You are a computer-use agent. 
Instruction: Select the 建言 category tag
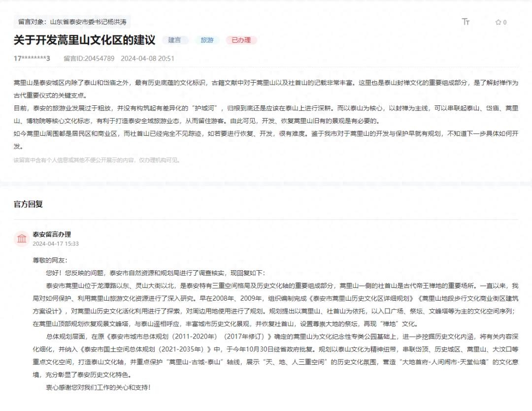pos(174,40)
